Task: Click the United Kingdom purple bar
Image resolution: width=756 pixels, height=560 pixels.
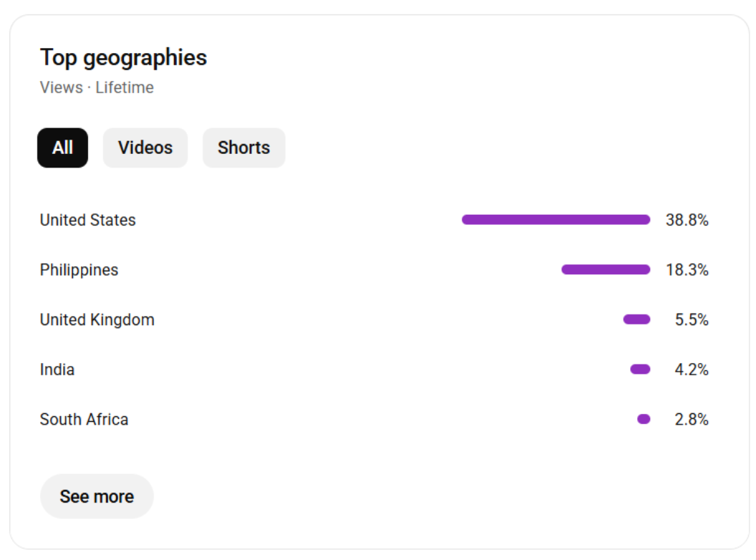Action: coord(636,319)
